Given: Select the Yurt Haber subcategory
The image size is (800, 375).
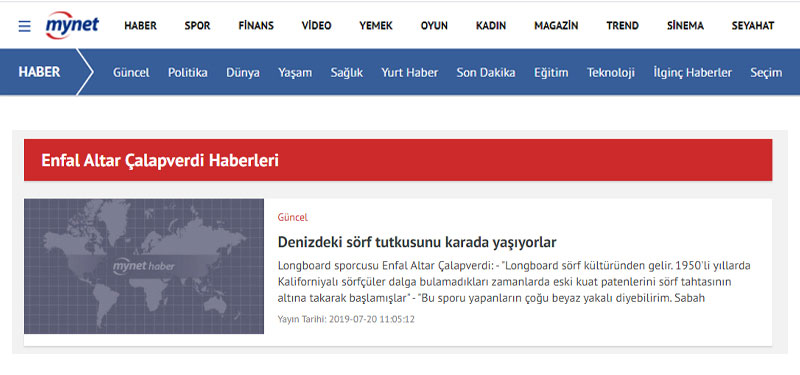Looking at the screenshot, I should 410,73.
